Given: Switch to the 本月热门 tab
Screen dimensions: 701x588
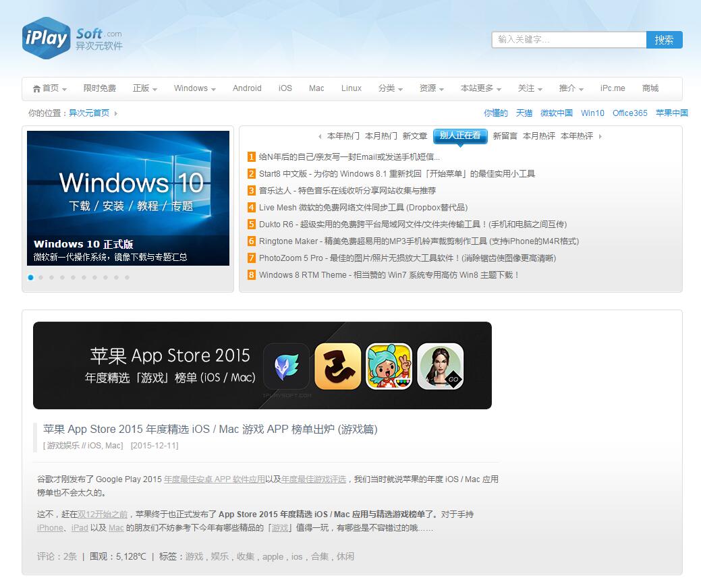Looking at the screenshot, I should [x=381, y=136].
